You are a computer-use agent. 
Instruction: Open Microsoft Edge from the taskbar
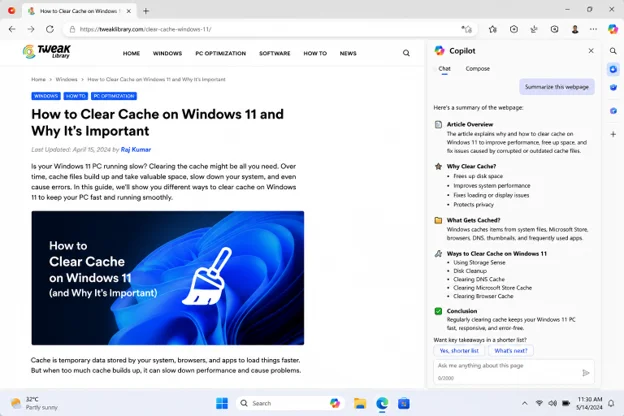(382, 403)
